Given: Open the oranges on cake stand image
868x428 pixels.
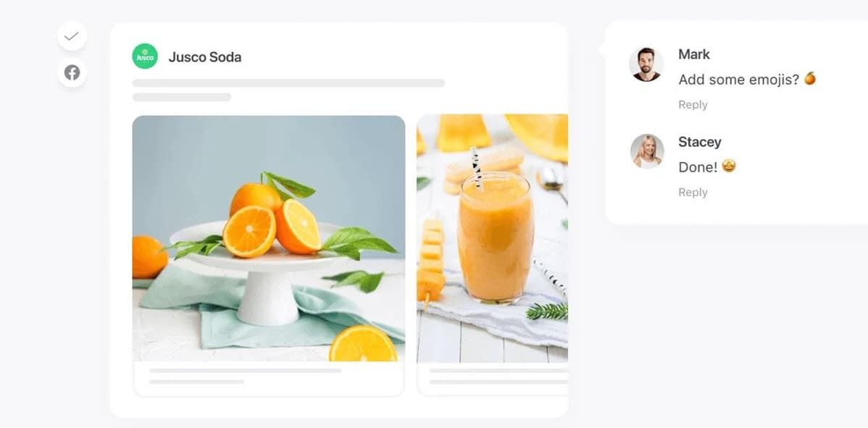Looking at the screenshot, I should pyautogui.click(x=269, y=238).
